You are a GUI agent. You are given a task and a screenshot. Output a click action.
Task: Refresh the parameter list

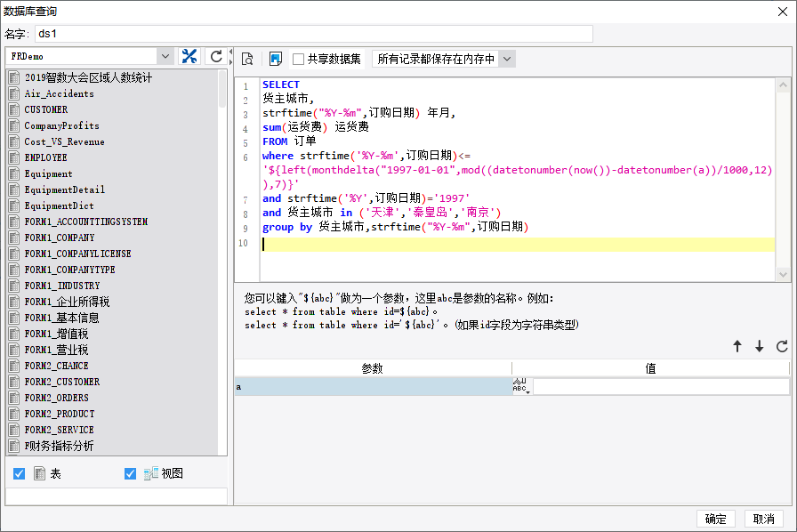pos(782,346)
